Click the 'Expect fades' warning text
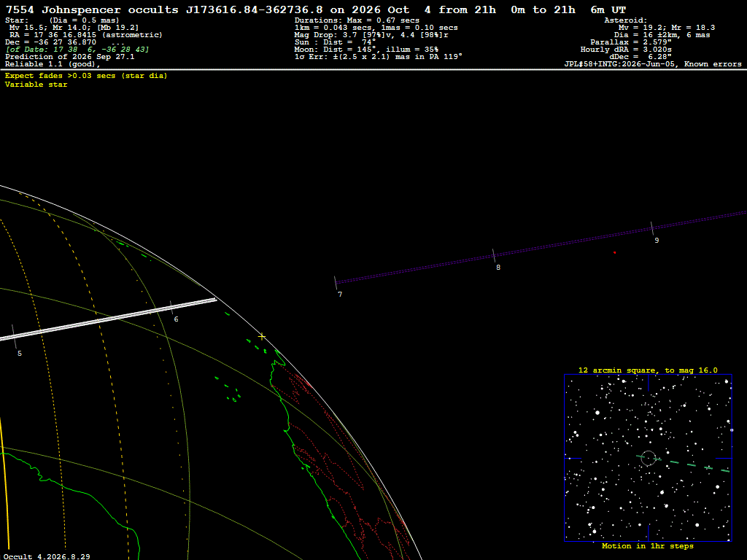The width and height of the screenshot is (747, 560). pos(86,76)
